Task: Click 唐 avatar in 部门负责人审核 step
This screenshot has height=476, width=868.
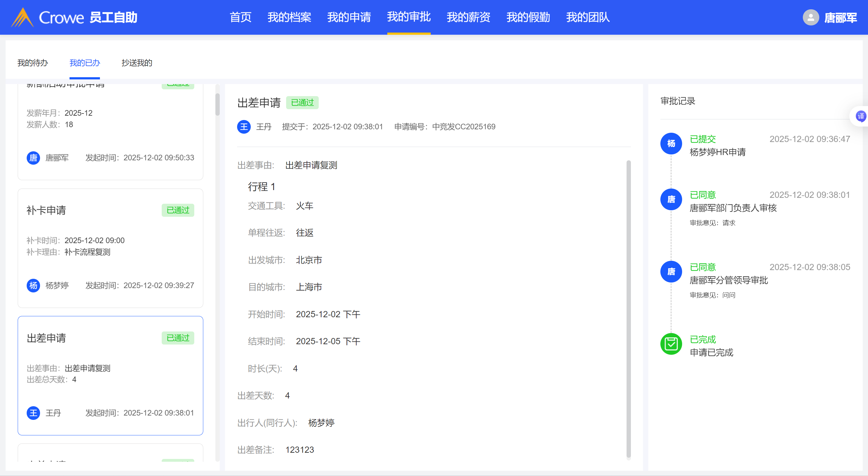Action: click(671, 199)
